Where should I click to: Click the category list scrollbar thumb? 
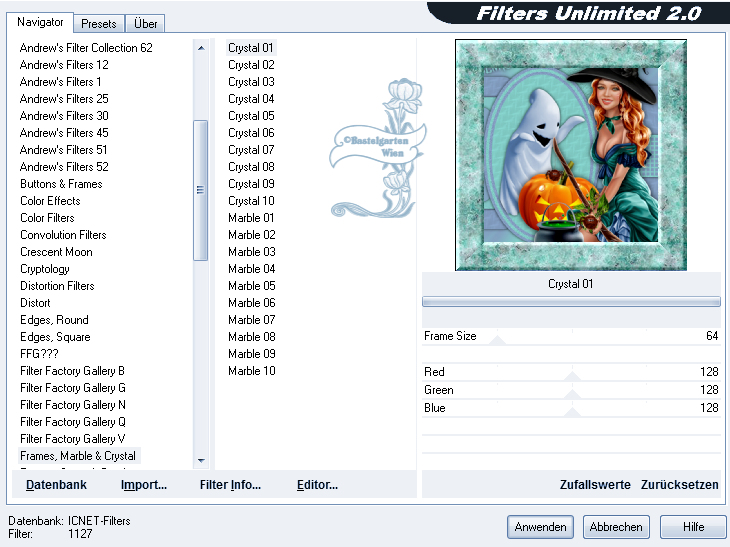point(201,190)
